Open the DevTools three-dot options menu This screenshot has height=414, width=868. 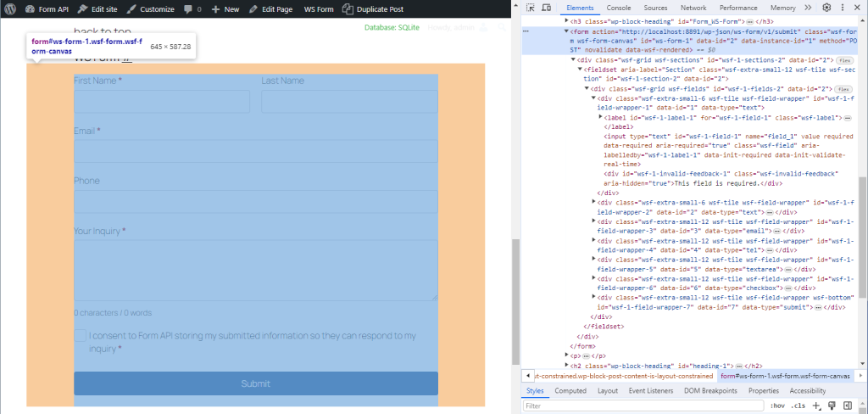[842, 8]
